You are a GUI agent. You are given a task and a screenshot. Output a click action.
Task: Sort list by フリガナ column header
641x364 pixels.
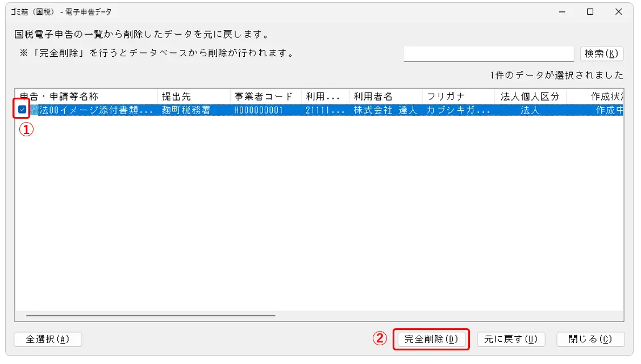pos(457,97)
